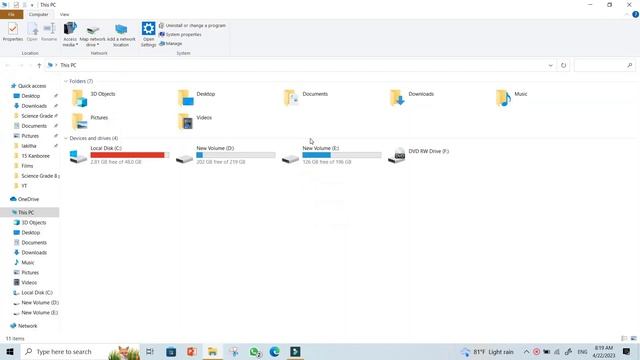Screen dimensions: 640x360
Task: Switch to details view in status bar
Action: (624, 338)
